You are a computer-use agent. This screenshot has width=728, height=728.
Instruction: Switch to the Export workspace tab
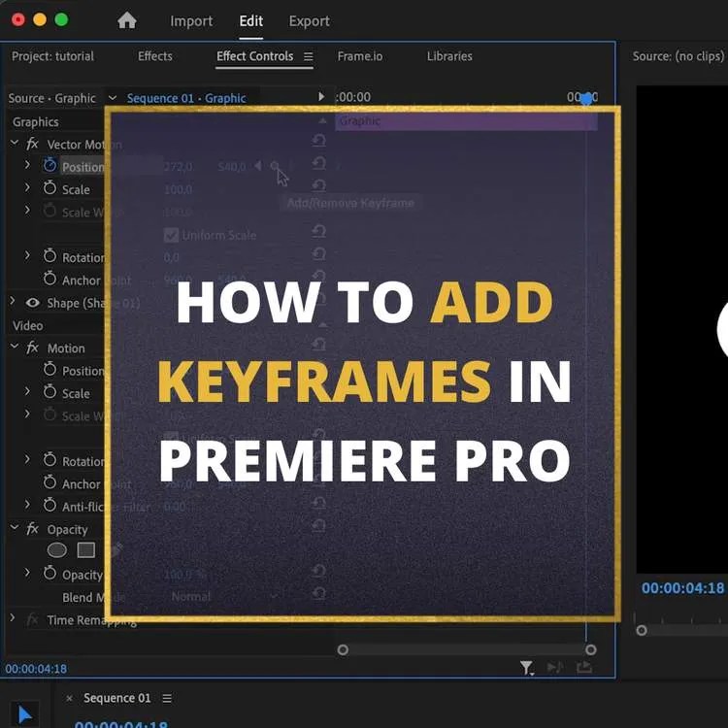(x=310, y=21)
